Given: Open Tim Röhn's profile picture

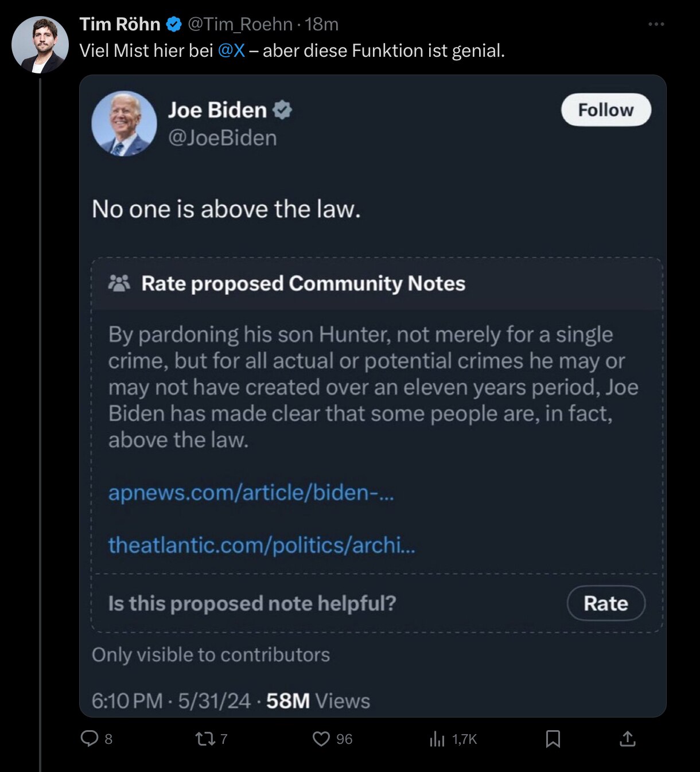Looking at the screenshot, I should click(40, 45).
